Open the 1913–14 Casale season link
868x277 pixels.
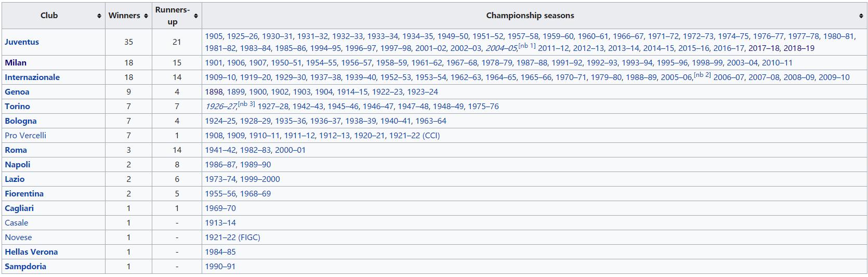220,223
